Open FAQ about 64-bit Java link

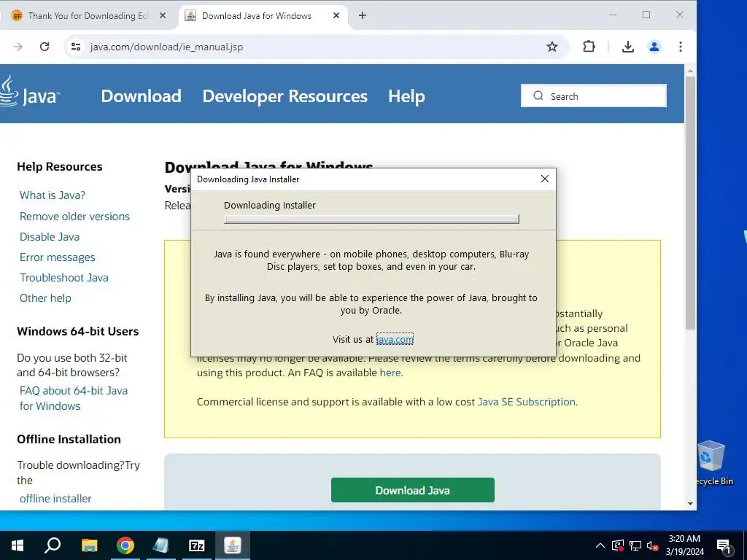click(74, 398)
